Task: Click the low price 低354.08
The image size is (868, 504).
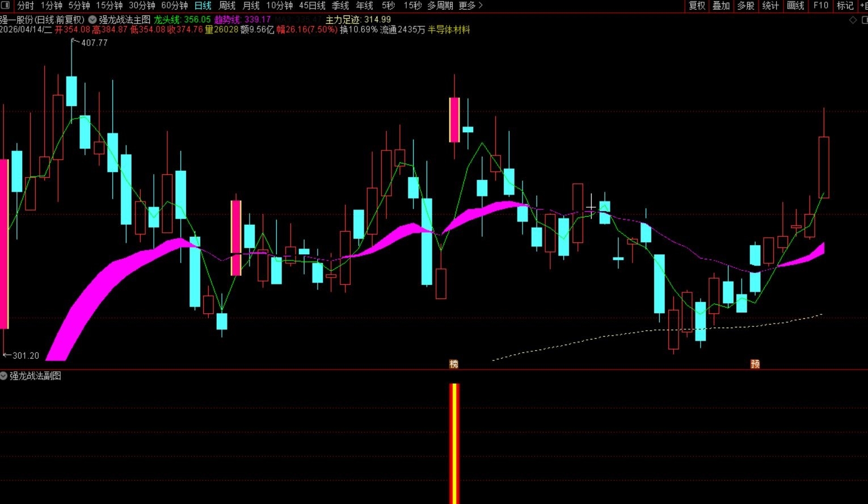Action: coord(148,30)
